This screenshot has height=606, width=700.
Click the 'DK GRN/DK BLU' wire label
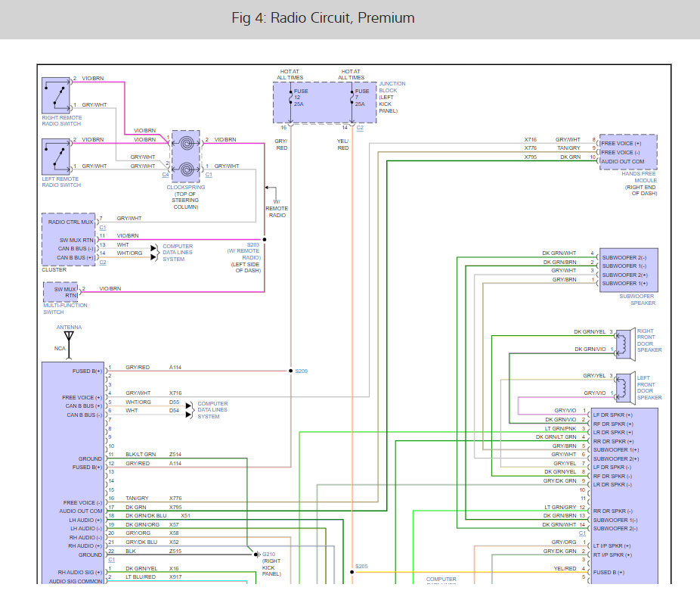[x=146, y=516]
